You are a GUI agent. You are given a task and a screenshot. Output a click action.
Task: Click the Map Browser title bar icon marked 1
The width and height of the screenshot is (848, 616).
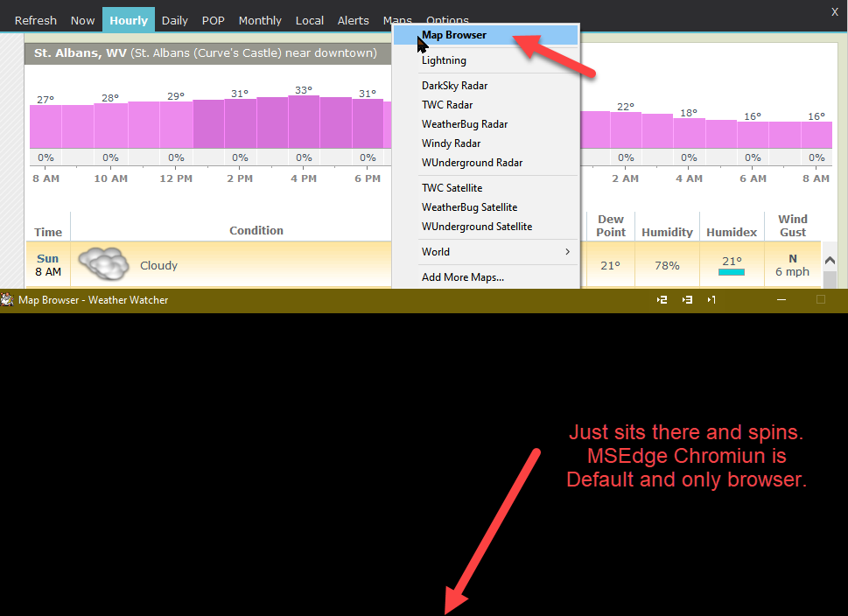click(x=711, y=300)
